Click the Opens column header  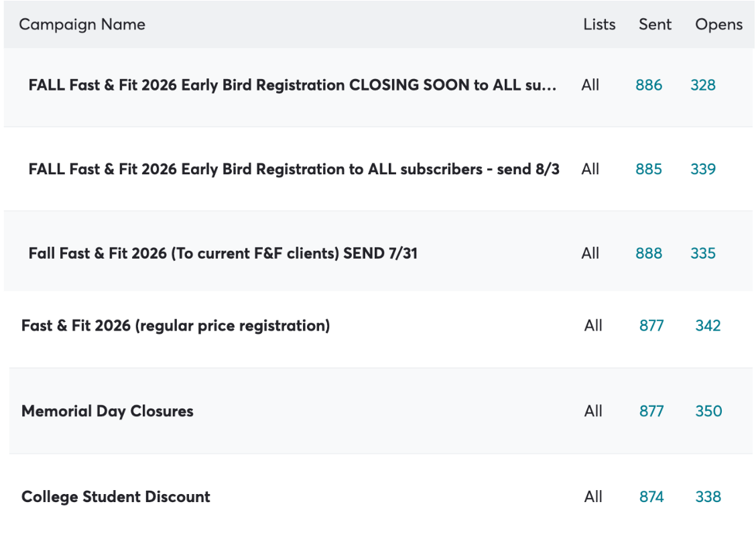(718, 25)
